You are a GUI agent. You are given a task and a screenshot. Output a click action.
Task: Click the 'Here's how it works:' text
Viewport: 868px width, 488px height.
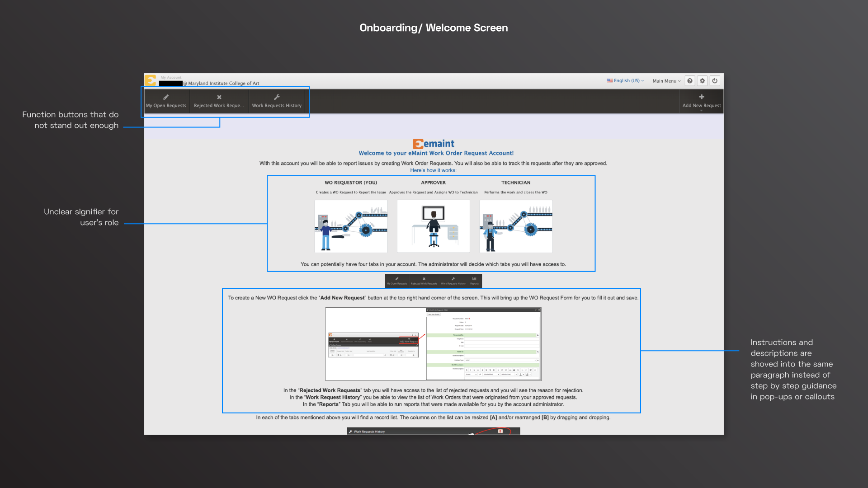point(433,170)
